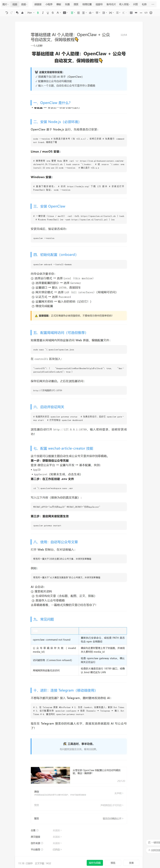The image size is (160, 868).
Task: Toggle bold formatting with the B icon
Action: 38,13
